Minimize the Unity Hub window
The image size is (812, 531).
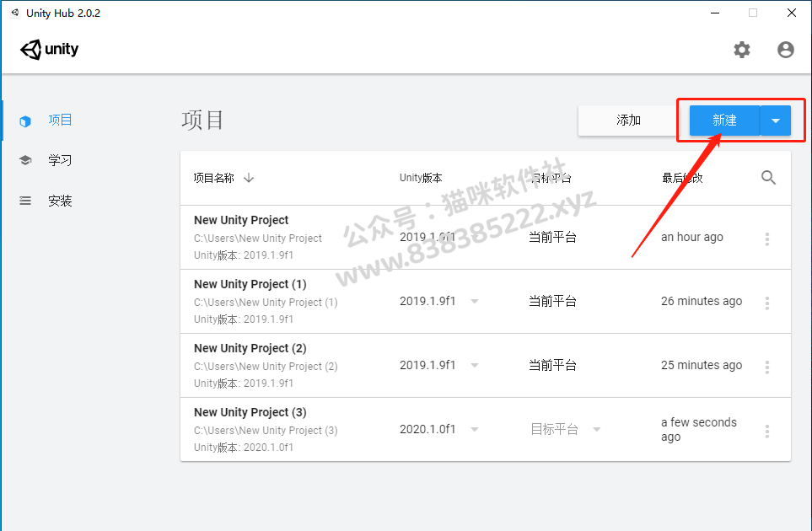[x=715, y=13]
